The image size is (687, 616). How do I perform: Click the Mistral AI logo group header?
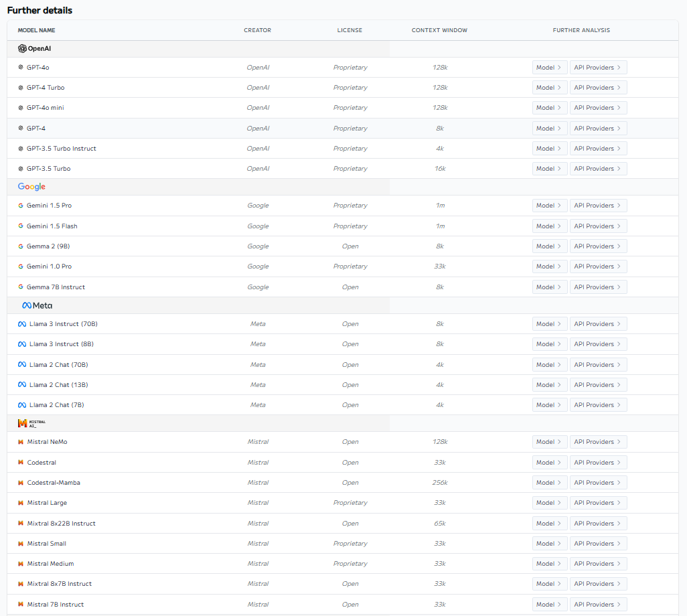pos(31,423)
